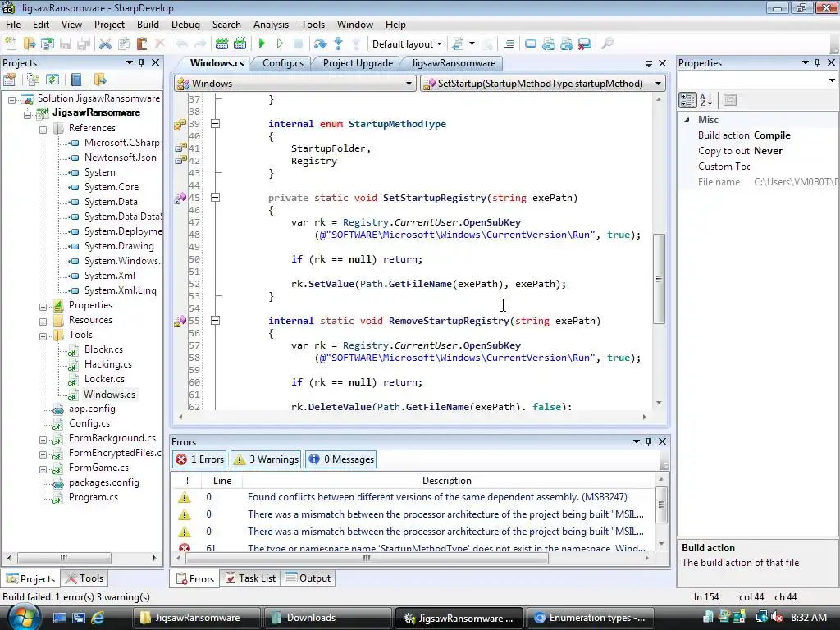Image resolution: width=840 pixels, height=630 pixels.
Task: Switch to the Config.cs tab
Action: coord(283,63)
